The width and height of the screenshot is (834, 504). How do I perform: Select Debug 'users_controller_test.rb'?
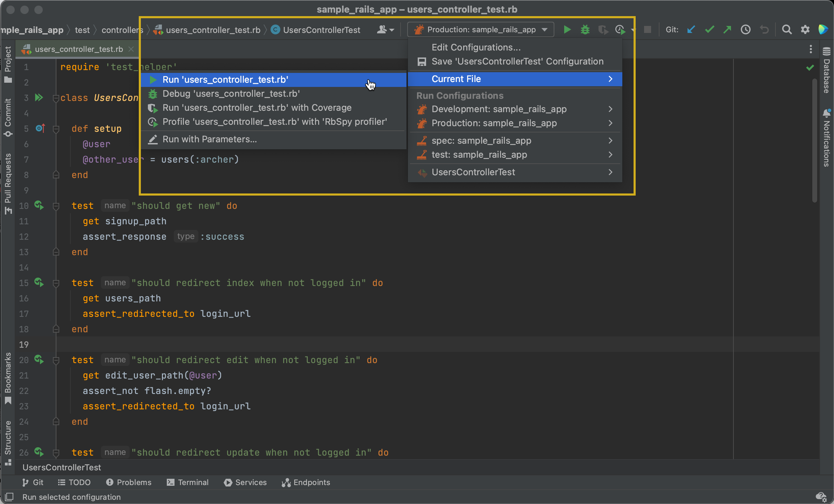273,94
